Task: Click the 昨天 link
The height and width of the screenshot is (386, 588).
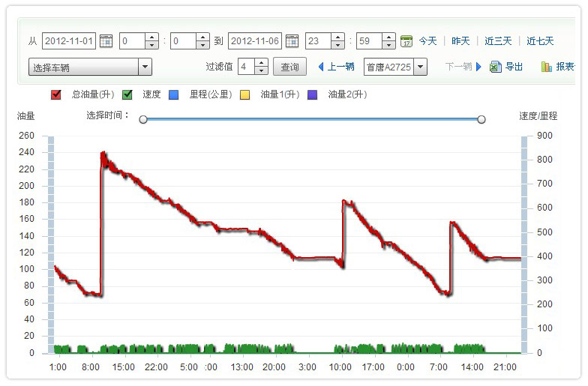Action: point(460,40)
